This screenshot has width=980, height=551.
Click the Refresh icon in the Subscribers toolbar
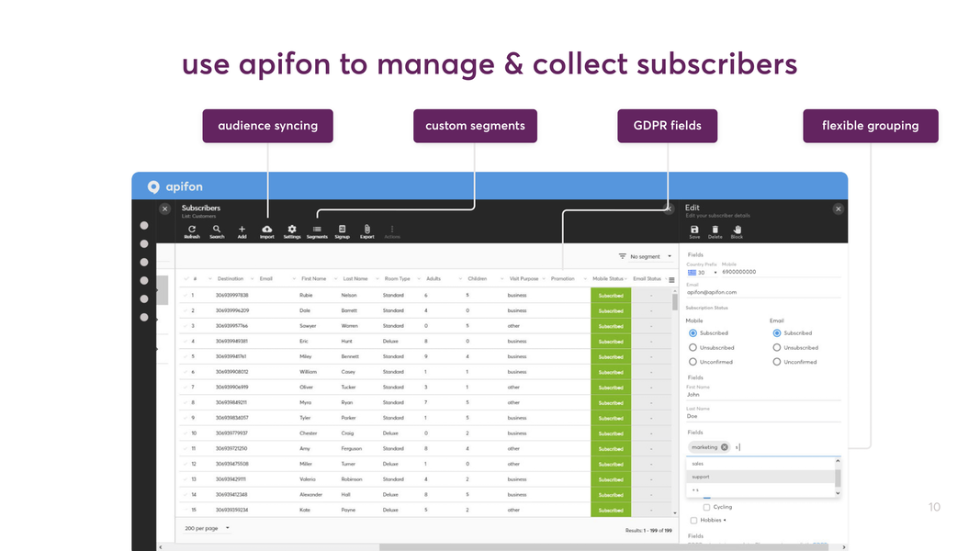tap(192, 230)
